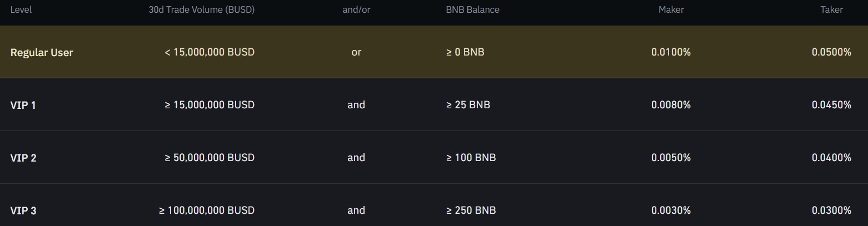Click the ≥ 15,000,000 BUSD volume cell
The image size is (868, 226).
(209, 105)
